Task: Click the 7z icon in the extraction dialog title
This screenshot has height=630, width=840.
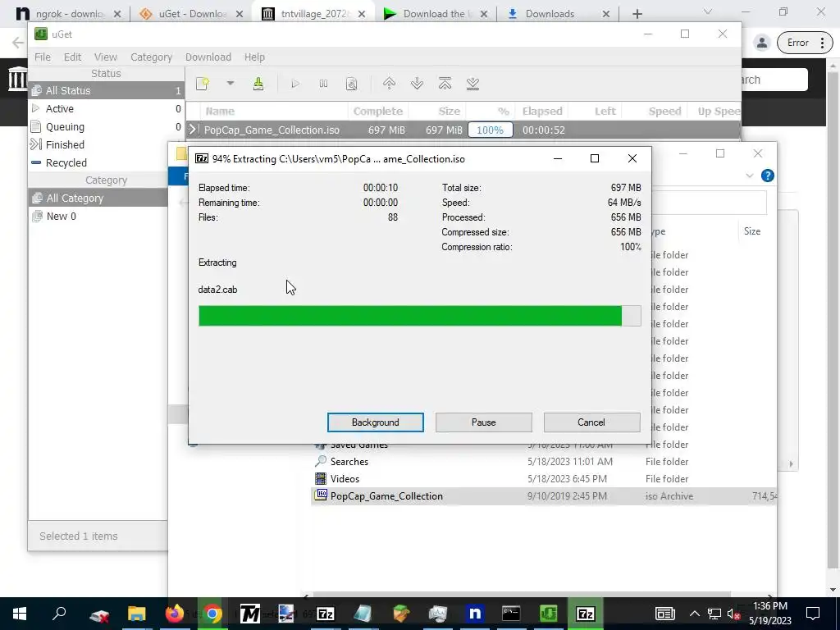Action: pos(202,158)
